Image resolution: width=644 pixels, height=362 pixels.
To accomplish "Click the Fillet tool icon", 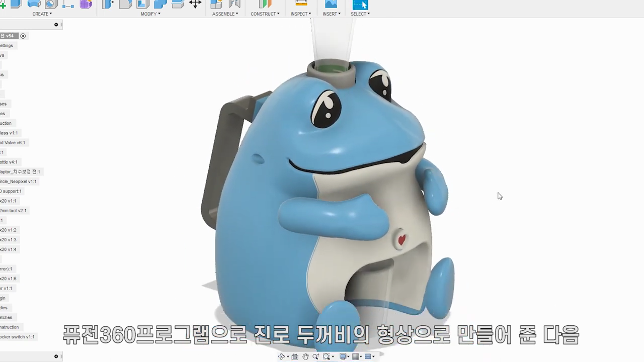I will [x=125, y=4].
